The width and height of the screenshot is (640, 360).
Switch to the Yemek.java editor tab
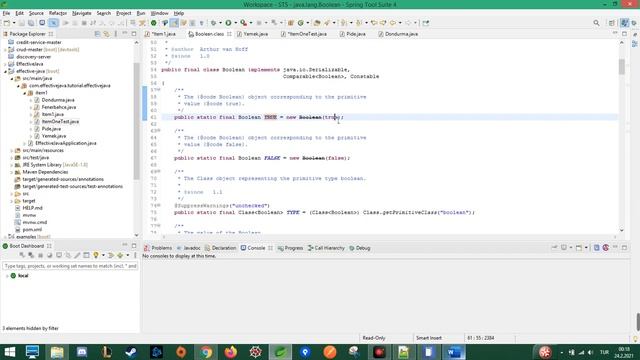pyautogui.click(x=256, y=34)
